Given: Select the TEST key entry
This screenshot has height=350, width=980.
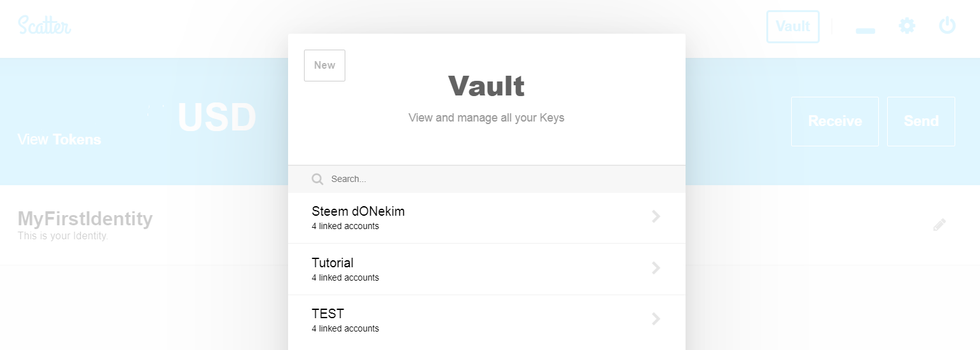Looking at the screenshot, I should [487, 321].
